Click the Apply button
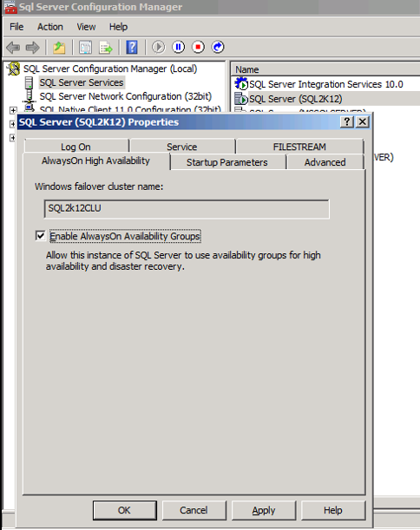This screenshot has width=420, height=530. [264, 510]
